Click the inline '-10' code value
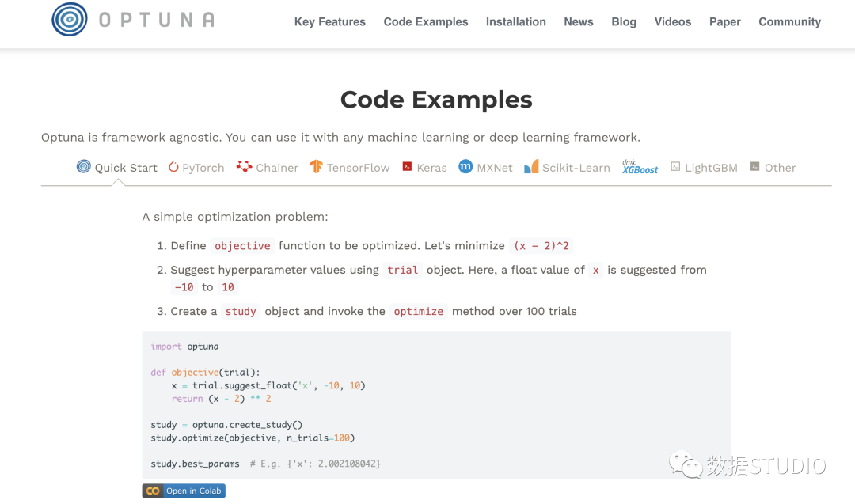Image resolution: width=855 pixels, height=504 pixels. point(184,288)
